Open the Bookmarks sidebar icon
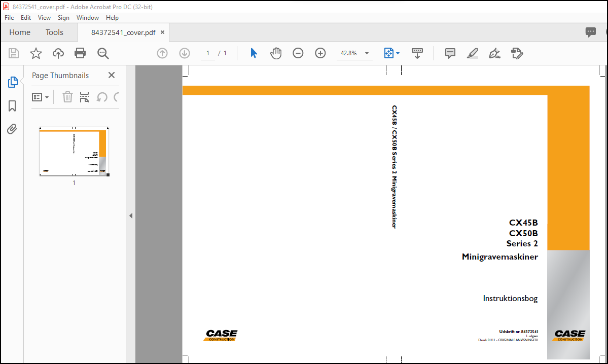 pyautogui.click(x=12, y=106)
